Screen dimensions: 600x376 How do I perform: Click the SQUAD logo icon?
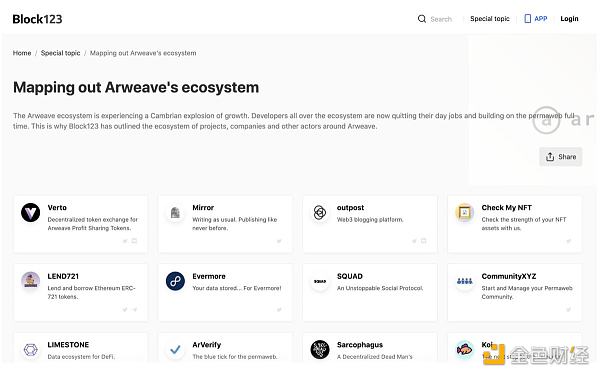coord(320,281)
